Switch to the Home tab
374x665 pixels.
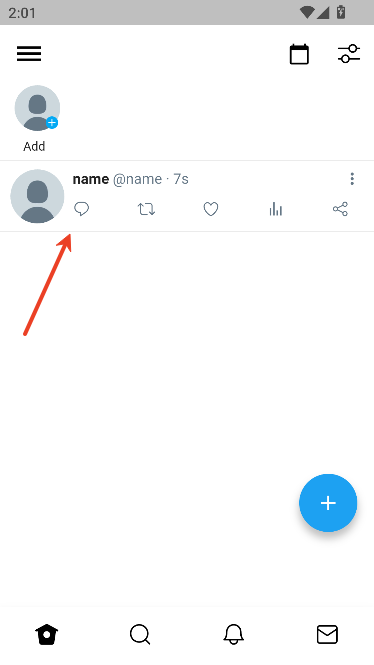coord(47,635)
